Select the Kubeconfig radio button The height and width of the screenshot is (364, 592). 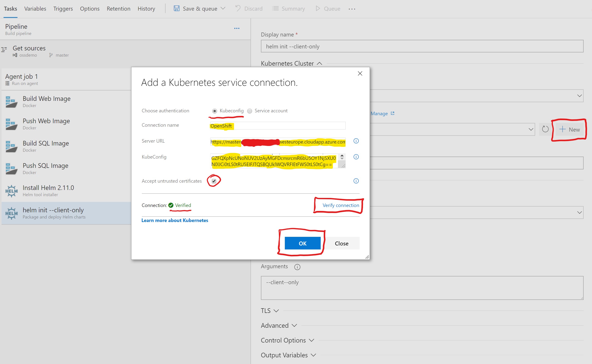pyautogui.click(x=214, y=111)
